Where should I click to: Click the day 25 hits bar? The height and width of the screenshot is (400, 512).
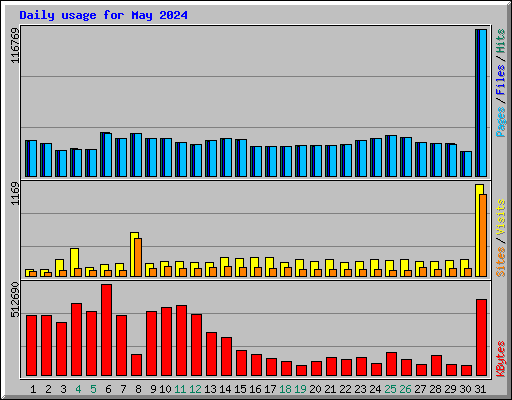(x=391, y=156)
